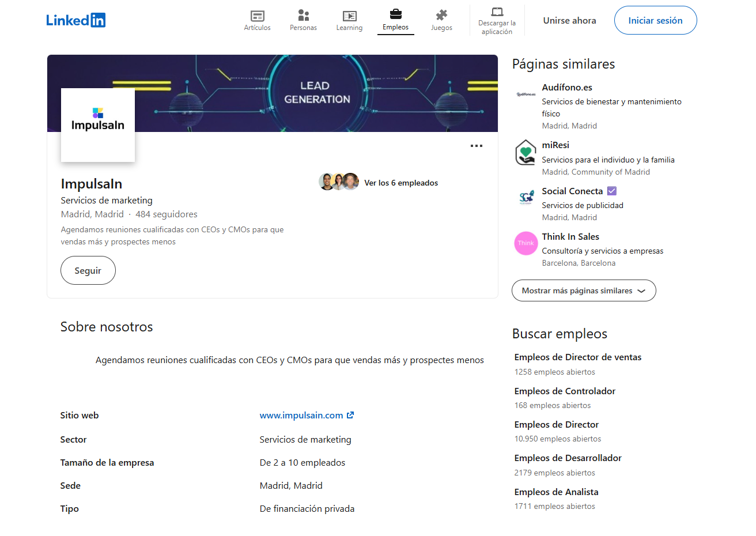Open the Personas nav icon

[x=304, y=16]
